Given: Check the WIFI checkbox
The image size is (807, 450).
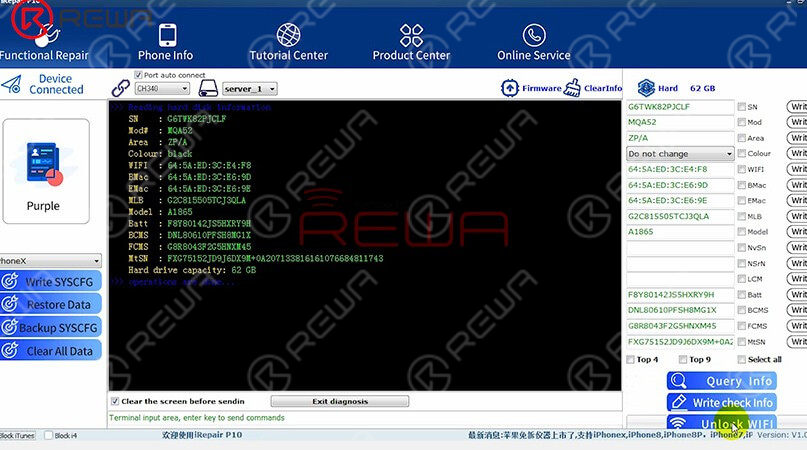Looking at the screenshot, I should [742, 169].
